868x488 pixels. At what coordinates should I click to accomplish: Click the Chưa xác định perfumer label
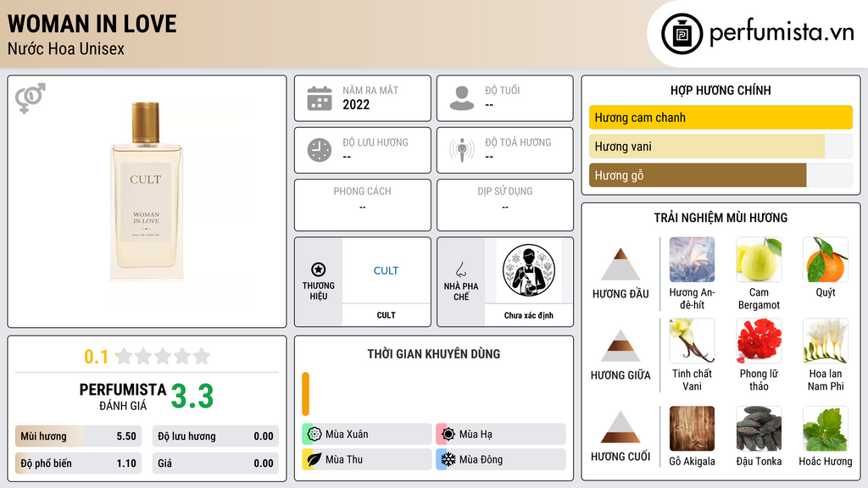point(529,315)
